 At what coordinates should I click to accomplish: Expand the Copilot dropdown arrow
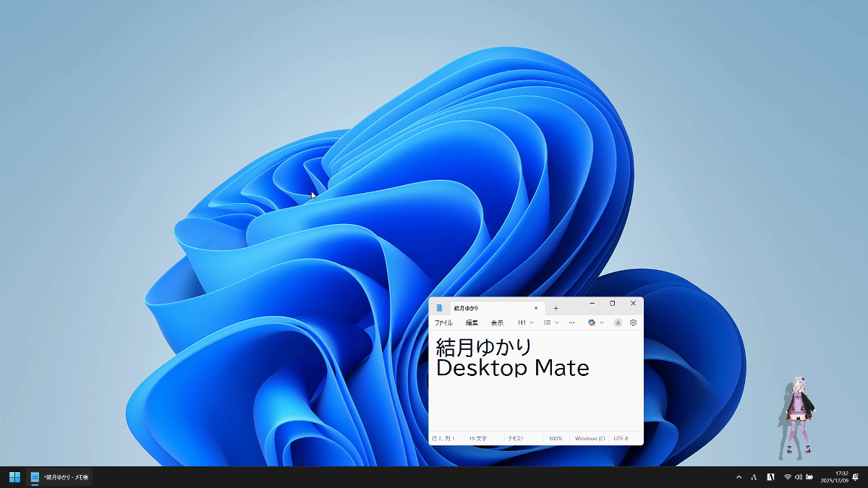point(602,322)
